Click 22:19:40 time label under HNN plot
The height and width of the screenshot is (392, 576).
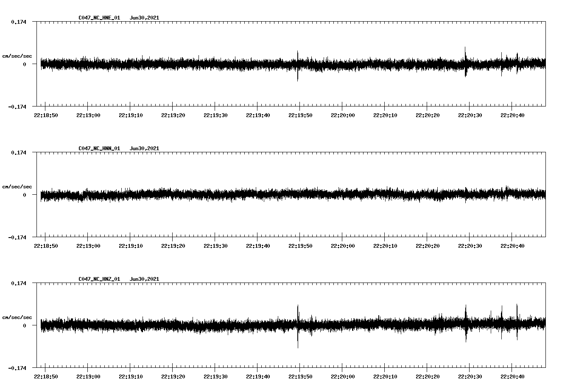point(258,246)
